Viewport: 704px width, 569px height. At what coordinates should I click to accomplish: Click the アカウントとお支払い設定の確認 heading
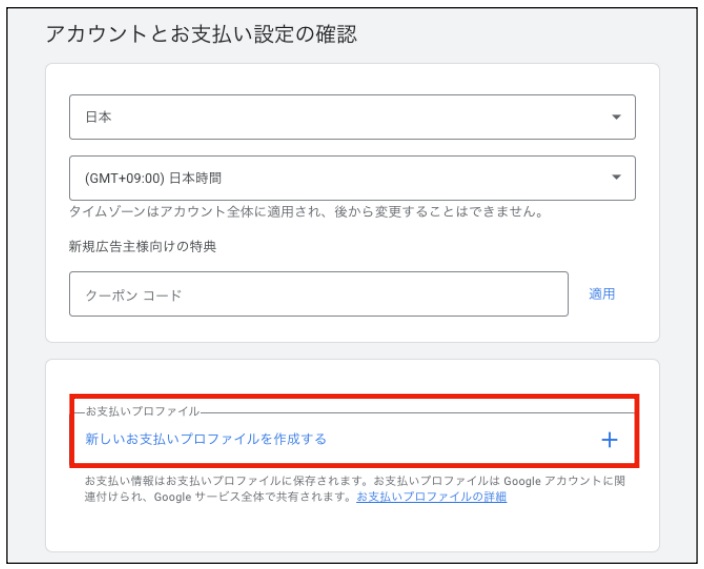click(202, 34)
